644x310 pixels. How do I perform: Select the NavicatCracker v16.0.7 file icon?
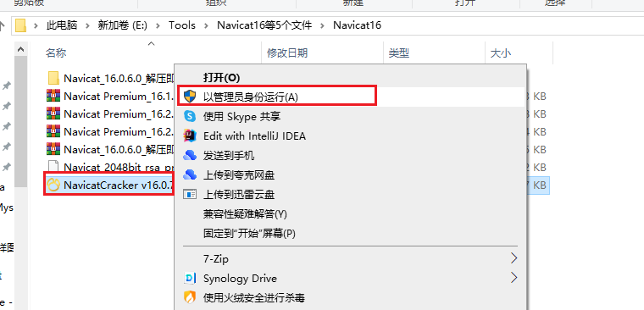coord(53,185)
